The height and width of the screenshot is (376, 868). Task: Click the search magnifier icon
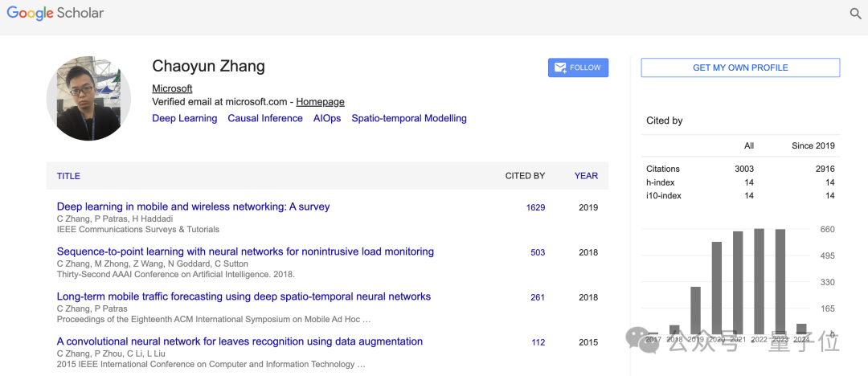(856, 14)
